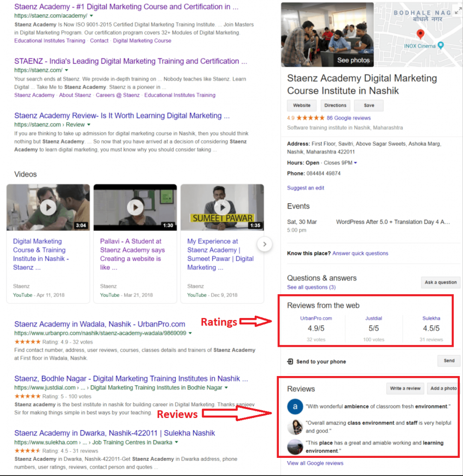Click the INOX Cinema map marker
The image size is (463, 476).
[x=441, y=46]
